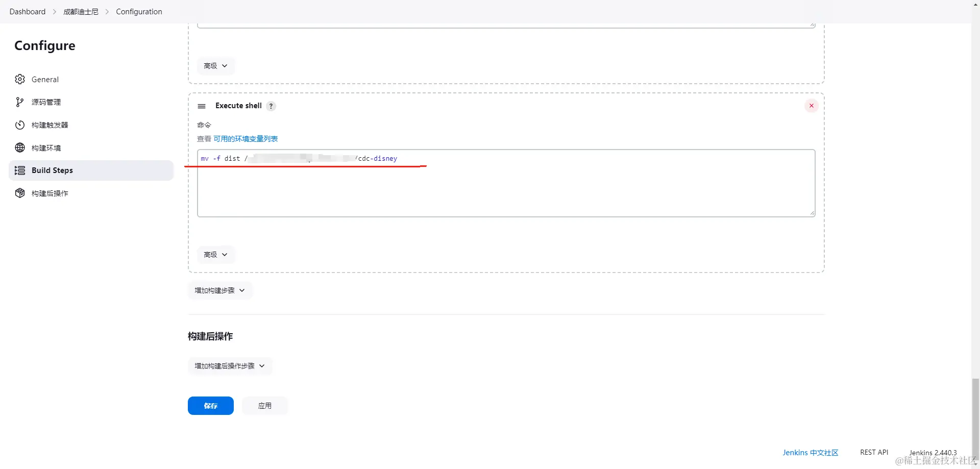Open the 增加构建步骤 dropdown
Screen dimensions: 980x469
click(219, 290)
